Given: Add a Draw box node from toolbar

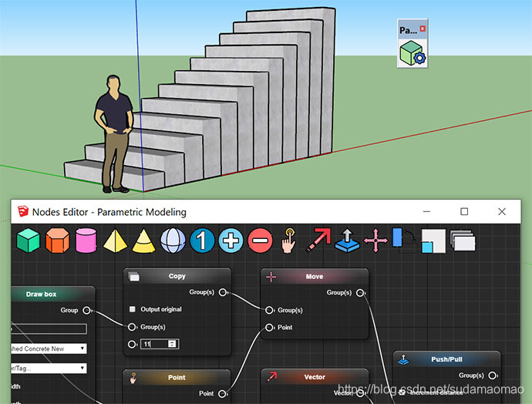Looking at the screenshot, I should pyautogui.click(x=29, y=240).
